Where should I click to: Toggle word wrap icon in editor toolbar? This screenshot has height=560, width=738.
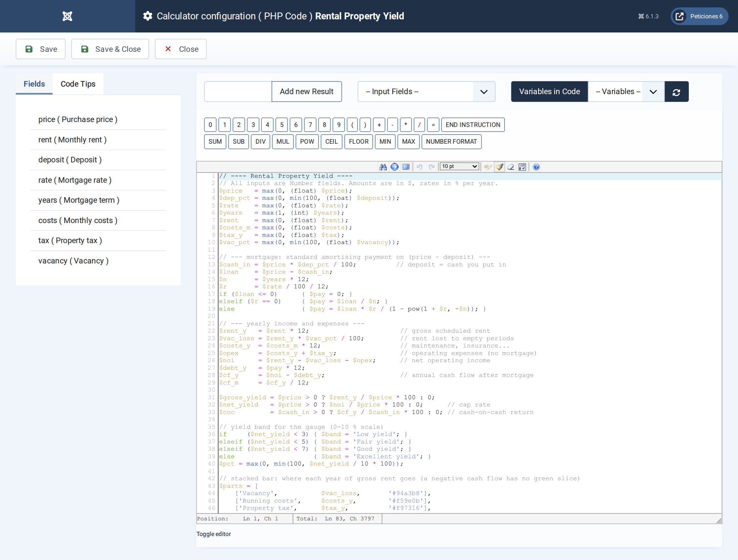[x=522, y=167]
